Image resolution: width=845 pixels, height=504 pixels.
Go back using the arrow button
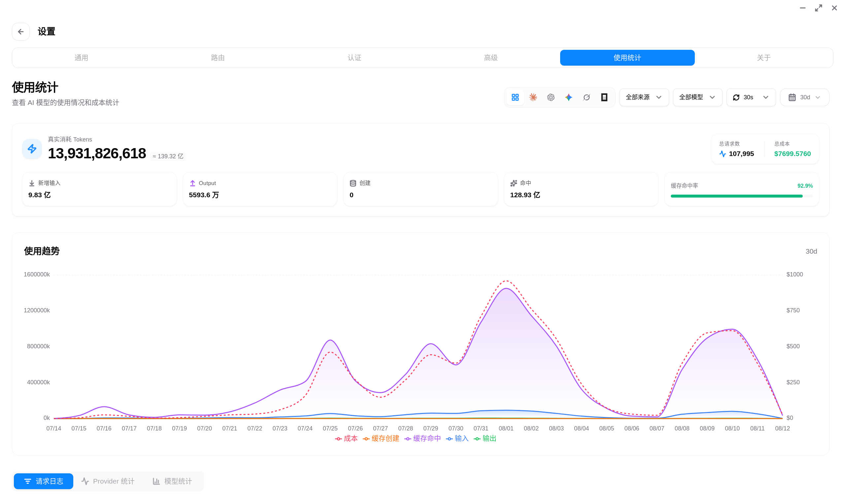tap(21, 32)
